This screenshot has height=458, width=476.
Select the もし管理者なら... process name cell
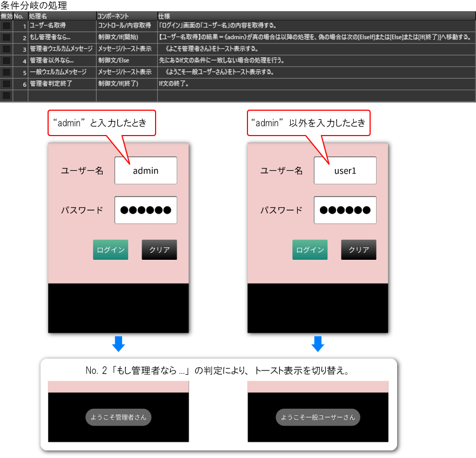pos(62,37)
